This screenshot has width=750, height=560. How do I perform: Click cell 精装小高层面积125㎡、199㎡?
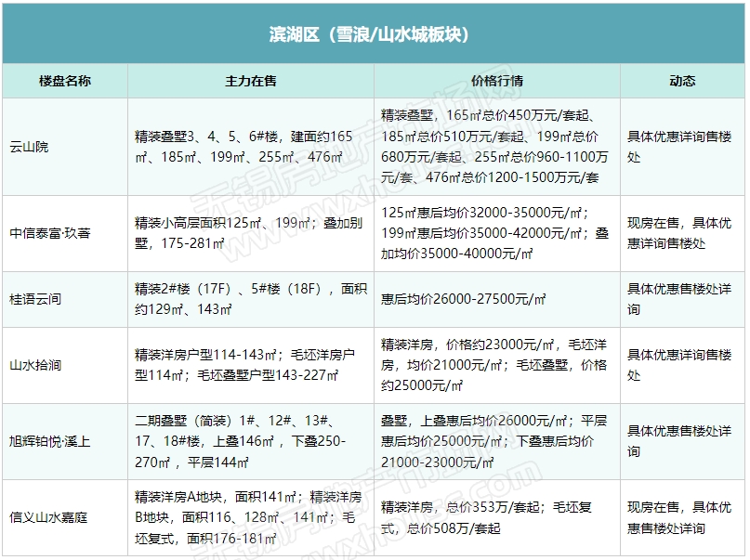point(251,233)
